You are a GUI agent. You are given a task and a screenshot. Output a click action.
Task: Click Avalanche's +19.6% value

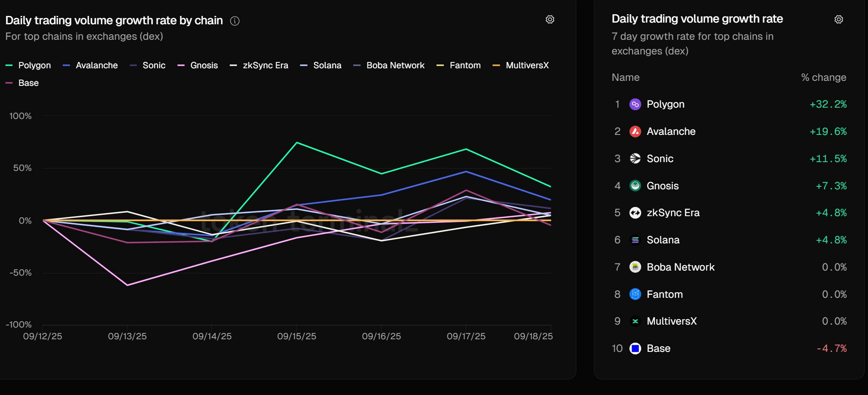point(828,132)
